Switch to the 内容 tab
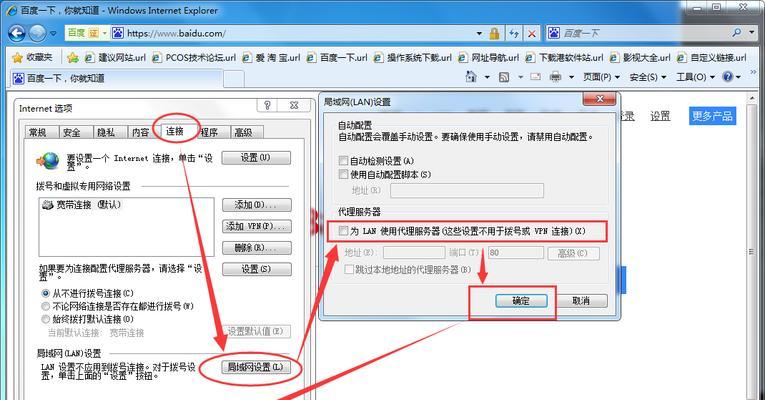The image size is (765, 400). (x=141, y=132)
